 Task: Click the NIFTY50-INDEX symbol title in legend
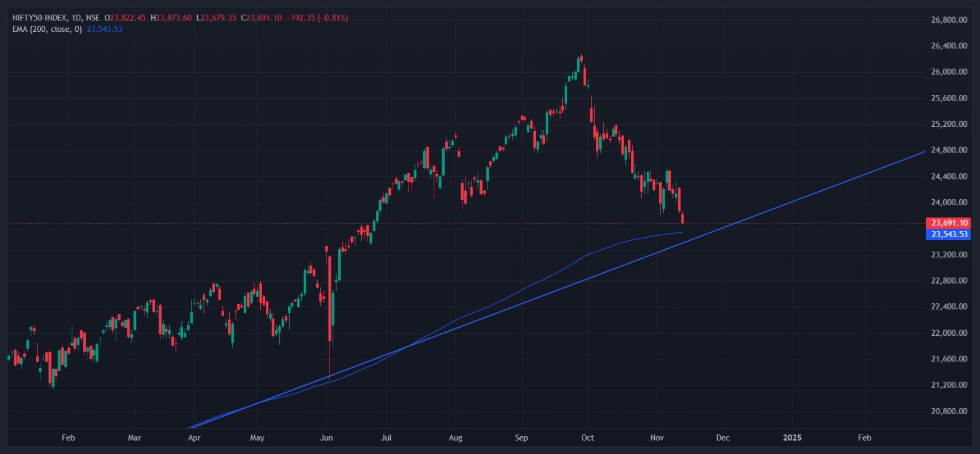pos(39,18)
